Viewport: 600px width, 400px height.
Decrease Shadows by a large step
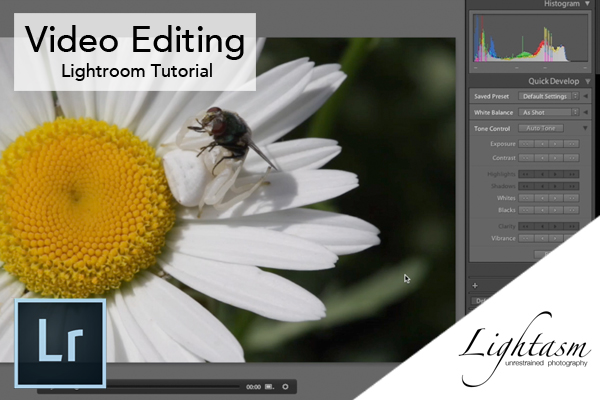526,186
